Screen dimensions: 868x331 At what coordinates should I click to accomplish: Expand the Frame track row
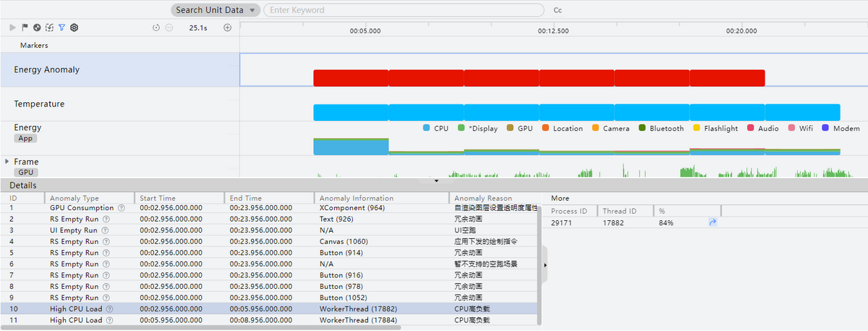click(7, 162)
